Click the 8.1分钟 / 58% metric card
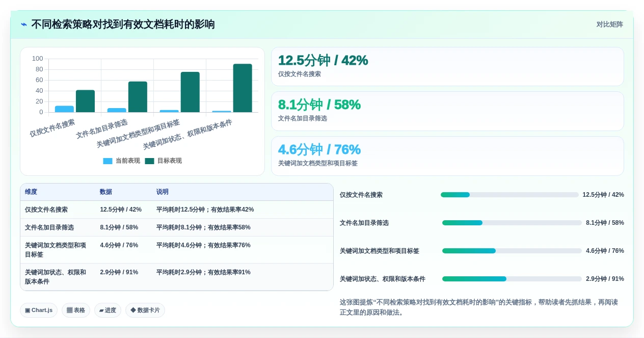The image size is (644, 338). coord(447,111)
